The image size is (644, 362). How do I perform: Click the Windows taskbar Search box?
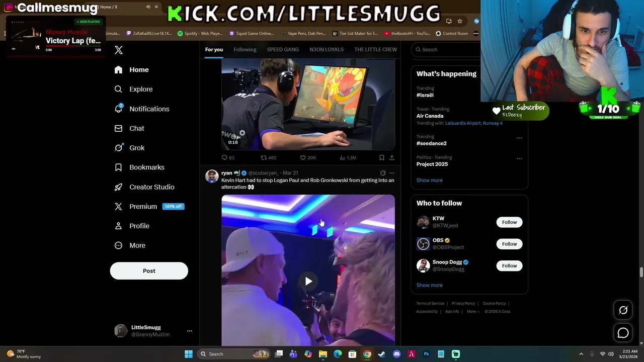[x=234, y=354]
